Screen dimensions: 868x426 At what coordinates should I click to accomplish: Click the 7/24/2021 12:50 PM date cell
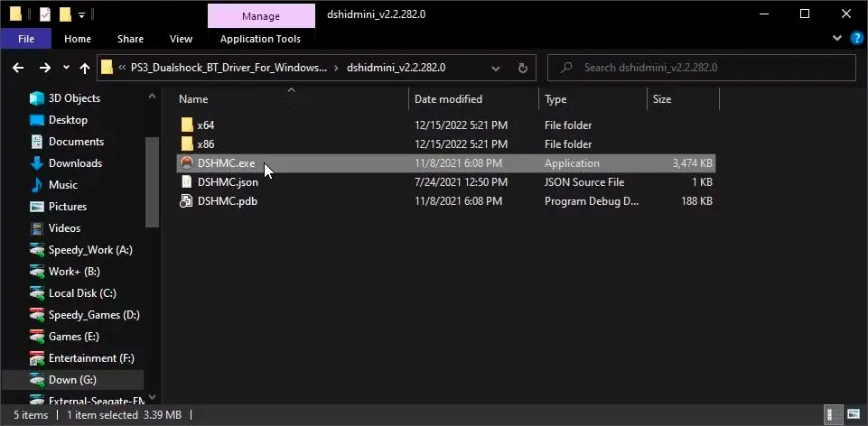coord(461,182)
